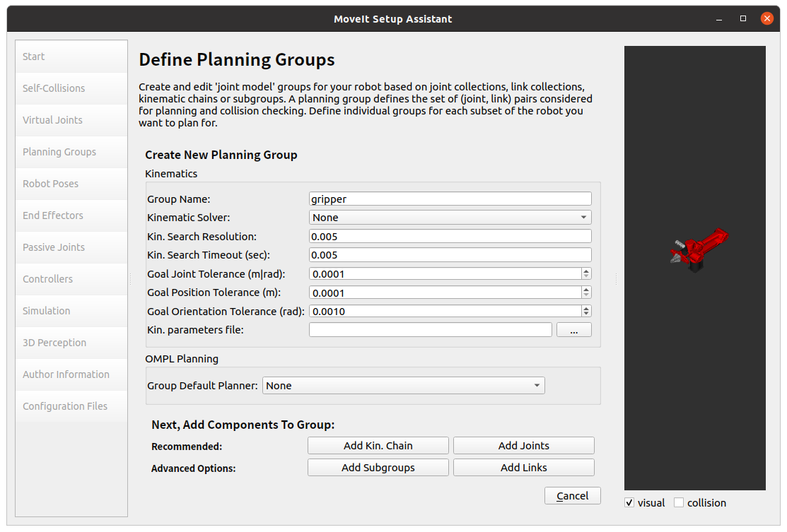Click Goal Joint Tolerance value field
Viewport: 787px width, 532px height.
445,274
